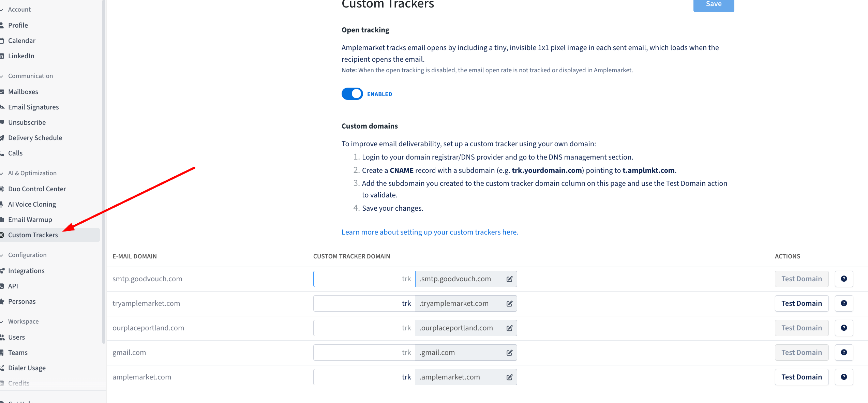Disable the open tracking toggle

[352, 94]
